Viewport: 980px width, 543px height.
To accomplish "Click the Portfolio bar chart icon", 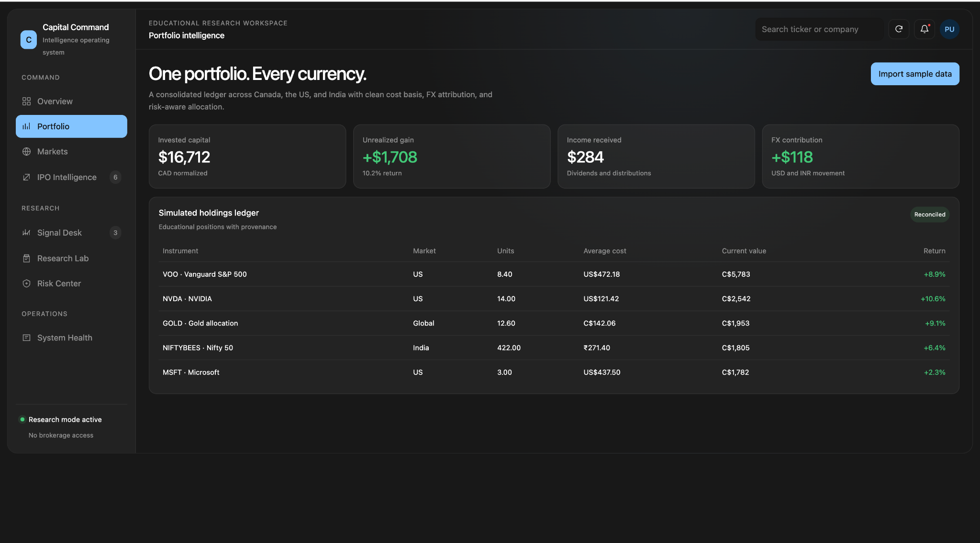I will (26, 126).
